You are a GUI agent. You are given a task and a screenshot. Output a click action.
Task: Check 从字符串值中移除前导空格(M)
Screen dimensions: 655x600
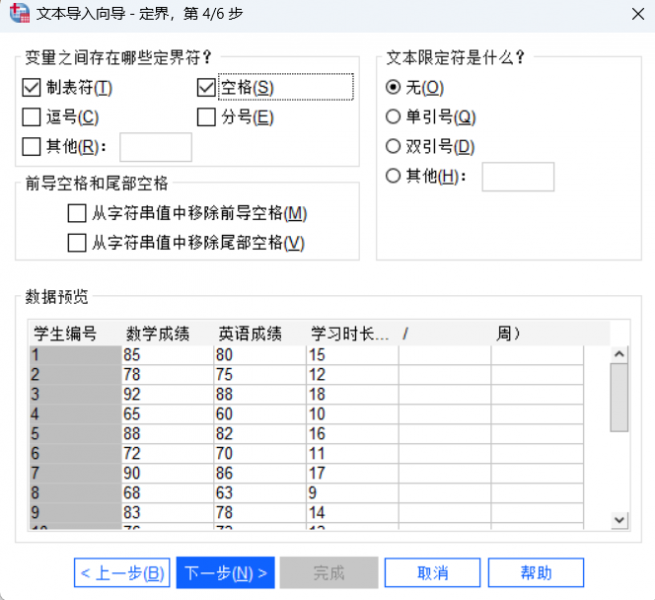pos(77,213)
